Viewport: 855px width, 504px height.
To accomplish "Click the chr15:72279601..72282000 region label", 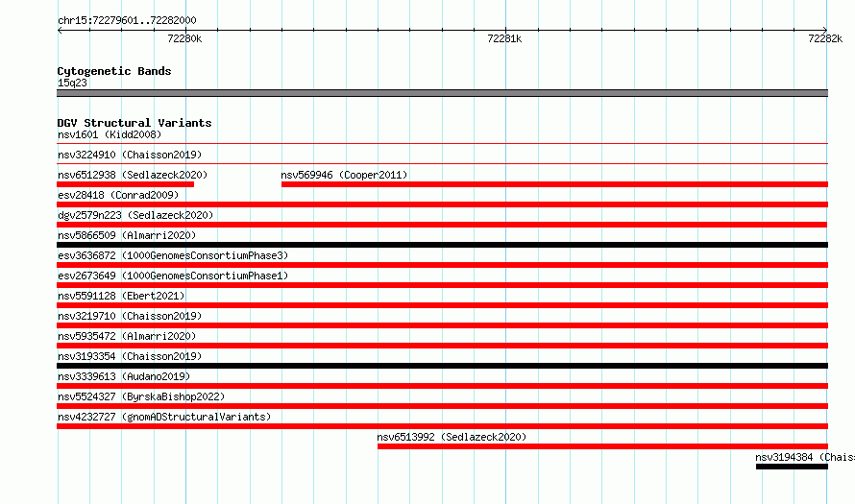I will [127, 20].
